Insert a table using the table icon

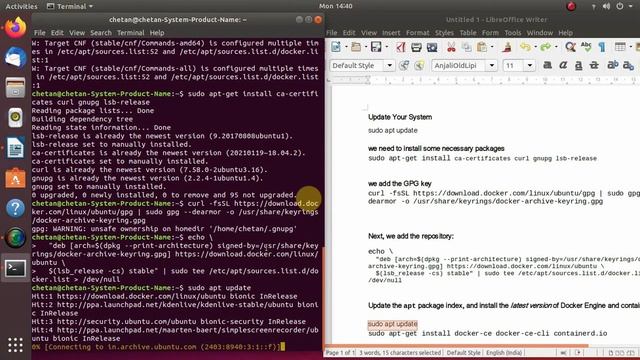(620, 47)
